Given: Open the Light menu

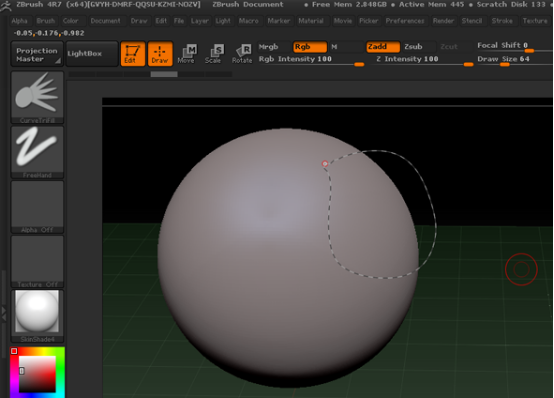Looking at the screenshot, I should click(x=223, y=21).
